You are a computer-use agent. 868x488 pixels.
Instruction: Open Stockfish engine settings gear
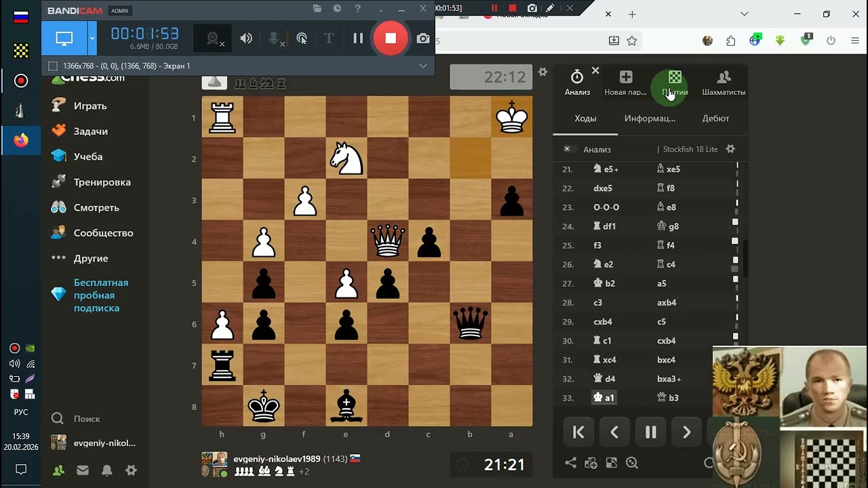(x=730, y=149)
